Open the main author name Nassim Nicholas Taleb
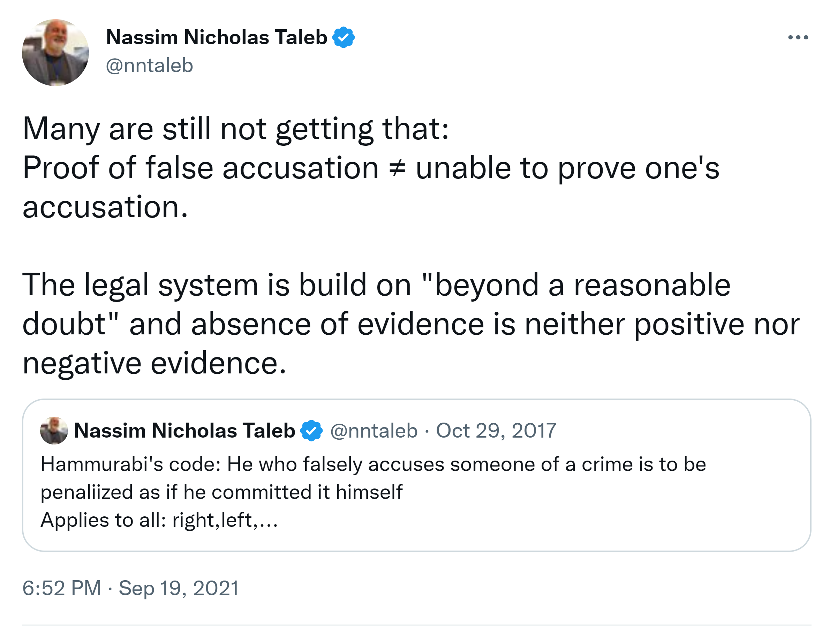This screenshot has height=644, width=830. tap(216, 37)
